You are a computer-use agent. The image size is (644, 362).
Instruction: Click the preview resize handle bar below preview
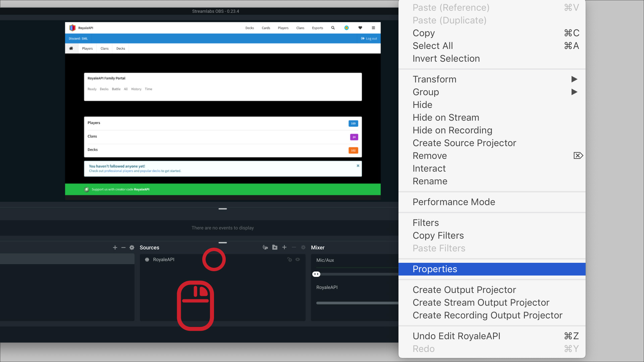[223, 209]
